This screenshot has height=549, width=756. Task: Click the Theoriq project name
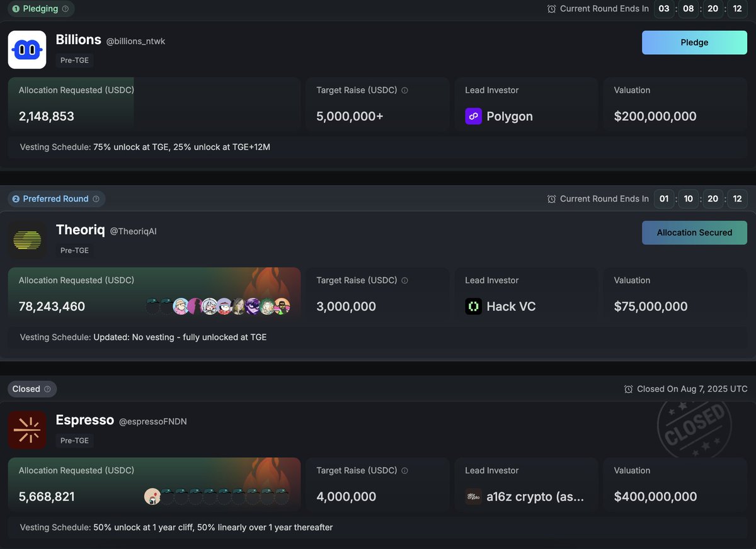(x=81, y=230)
